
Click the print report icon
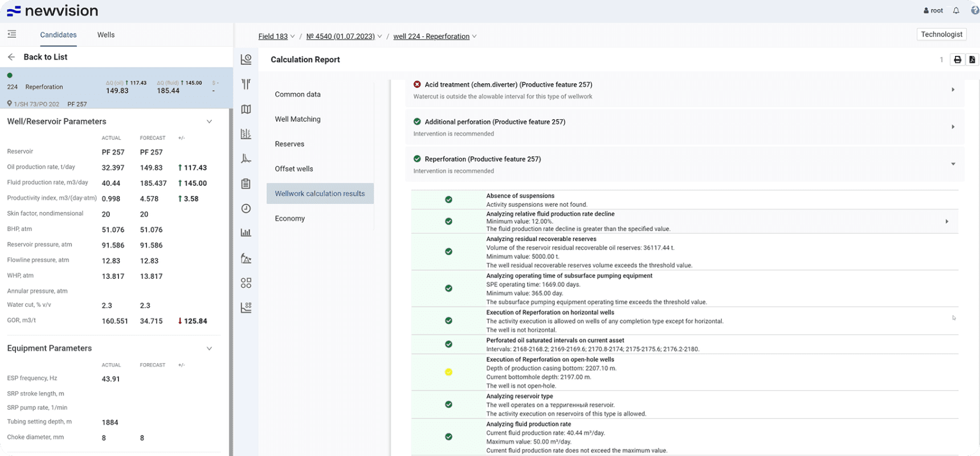coord(957,60)
